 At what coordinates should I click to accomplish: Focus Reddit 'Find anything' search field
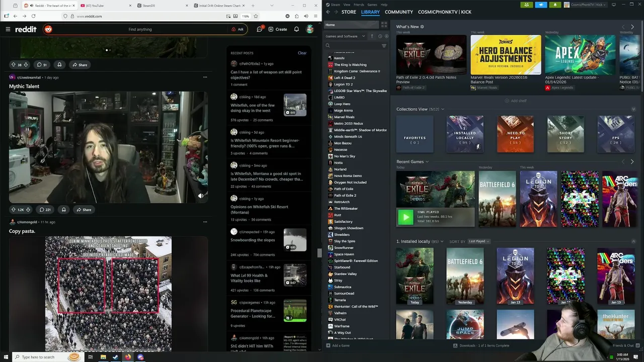[x=140, y=29]
